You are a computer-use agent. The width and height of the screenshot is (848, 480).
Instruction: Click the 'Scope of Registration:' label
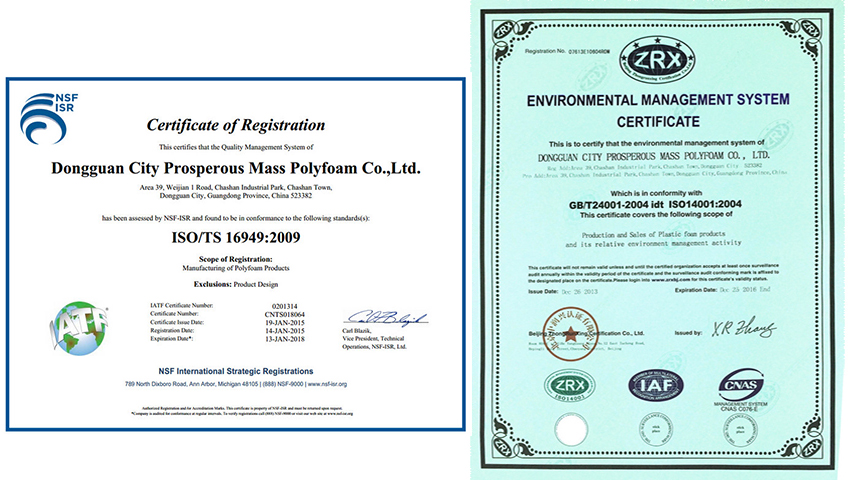[236, 259]
